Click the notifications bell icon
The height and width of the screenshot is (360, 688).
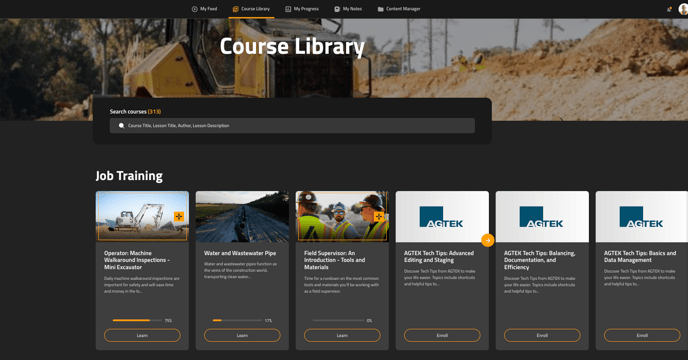point(669,9)
